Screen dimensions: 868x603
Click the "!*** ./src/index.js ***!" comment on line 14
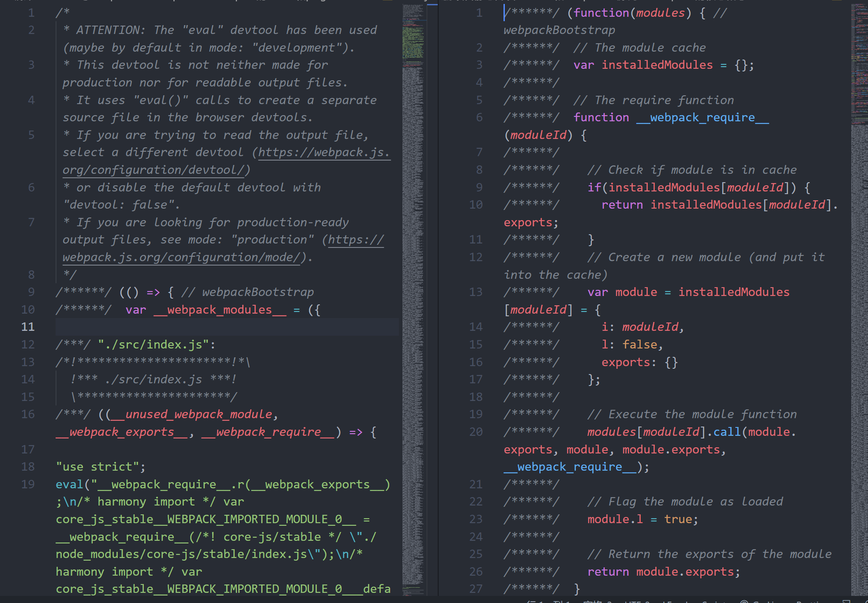coord(153,379)
